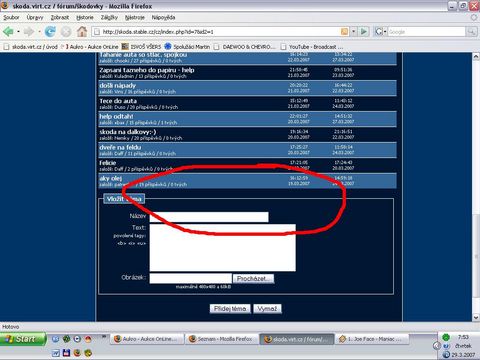Click the green Back arrow button

point(8,32)
